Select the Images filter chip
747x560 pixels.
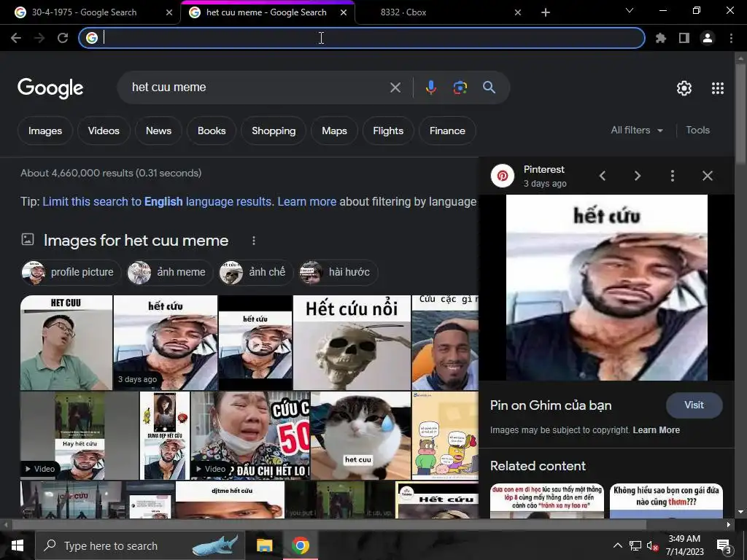[45, 131]
